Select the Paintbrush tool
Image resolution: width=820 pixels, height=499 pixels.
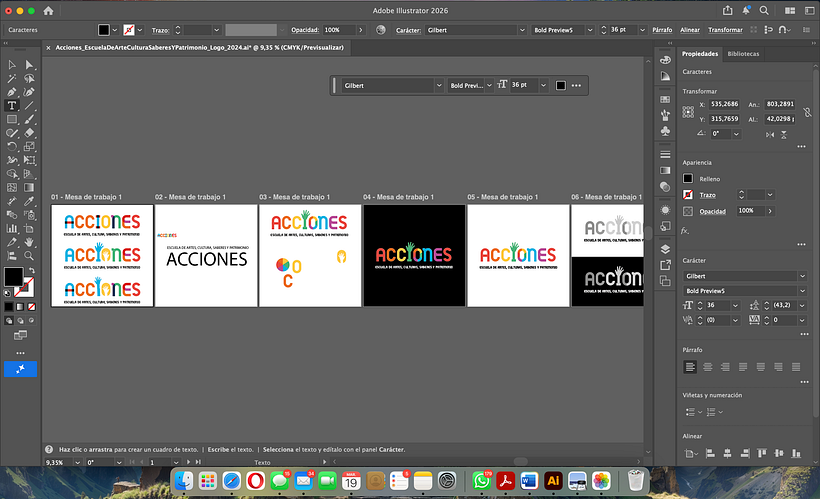click(29, 119)
